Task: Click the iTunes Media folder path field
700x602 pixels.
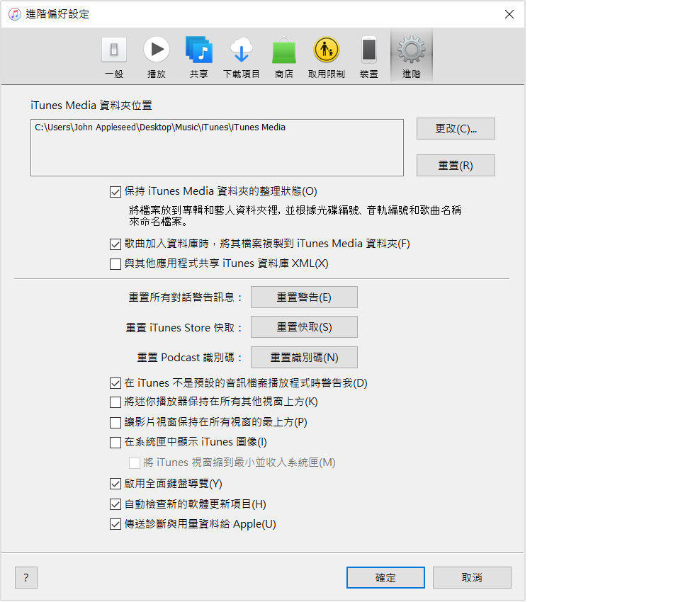Action: pos(217,147)
